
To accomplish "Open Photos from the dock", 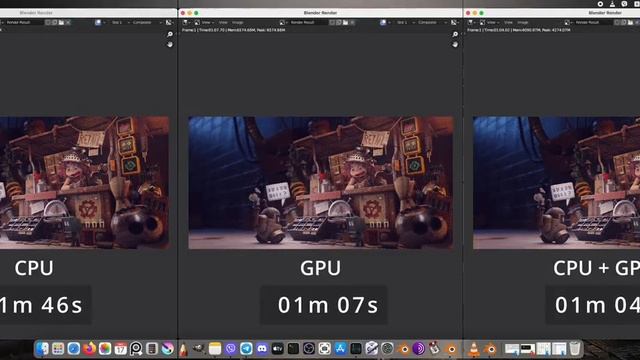I will point(105,349).
